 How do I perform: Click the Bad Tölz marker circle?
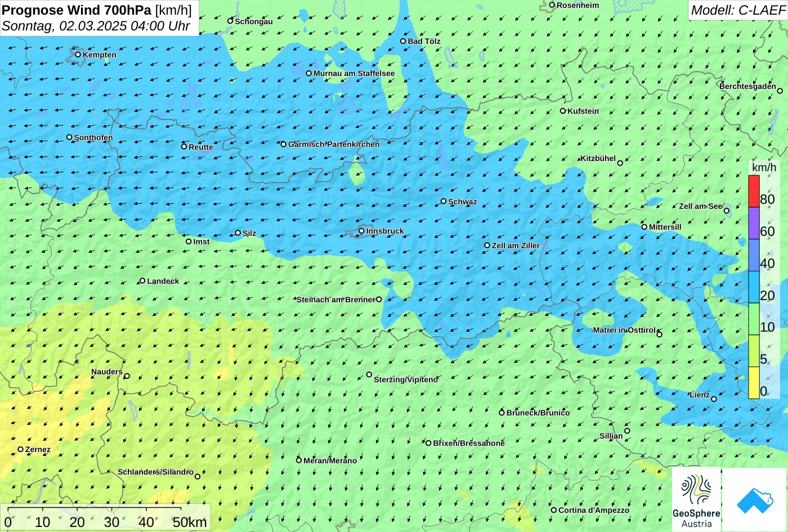pyautogui.click(x=403, y=41)
